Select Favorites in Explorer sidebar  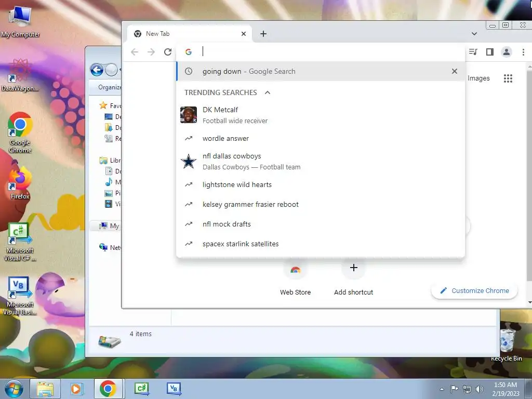pyautogui.click(x=110, y=105)
